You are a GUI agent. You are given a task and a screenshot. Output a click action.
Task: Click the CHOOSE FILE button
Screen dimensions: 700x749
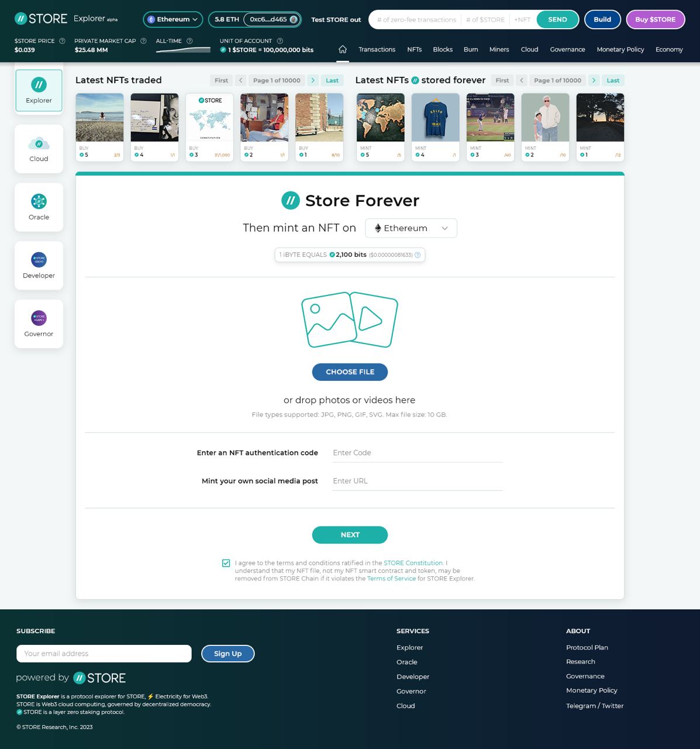(350, 372)
